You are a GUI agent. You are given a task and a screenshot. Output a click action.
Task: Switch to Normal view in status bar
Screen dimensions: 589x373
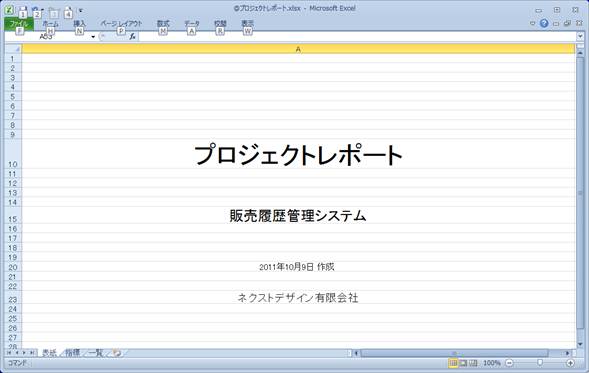point(453,363)
